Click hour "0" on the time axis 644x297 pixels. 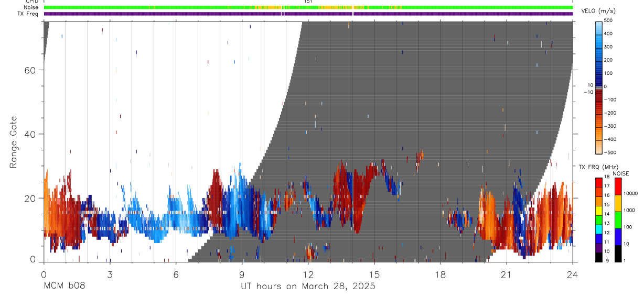click(x=44, y=274)
